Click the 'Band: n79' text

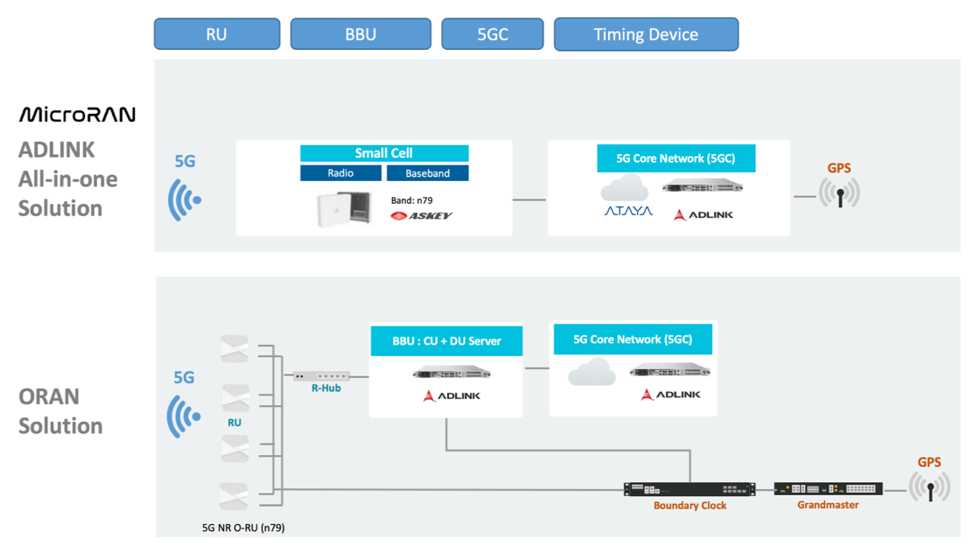pyautogui.click(x=412, y=200)
